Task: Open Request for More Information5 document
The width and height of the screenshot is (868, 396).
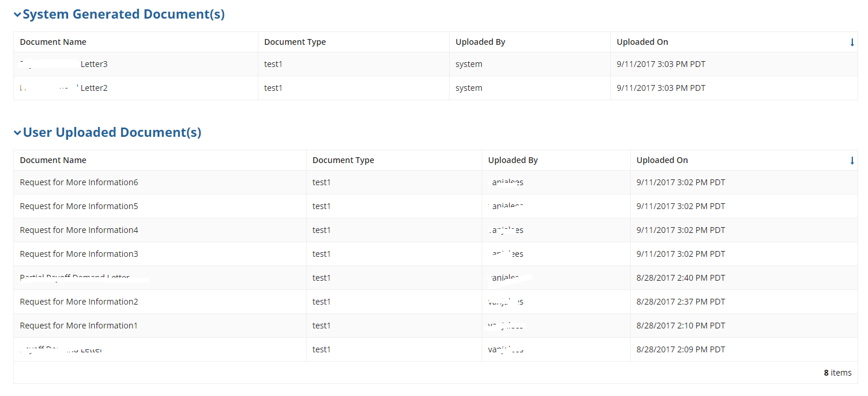Action: 79,206
